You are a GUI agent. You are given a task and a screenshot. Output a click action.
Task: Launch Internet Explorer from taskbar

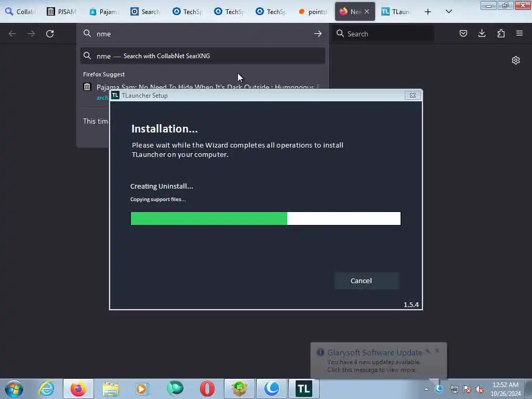46,389
